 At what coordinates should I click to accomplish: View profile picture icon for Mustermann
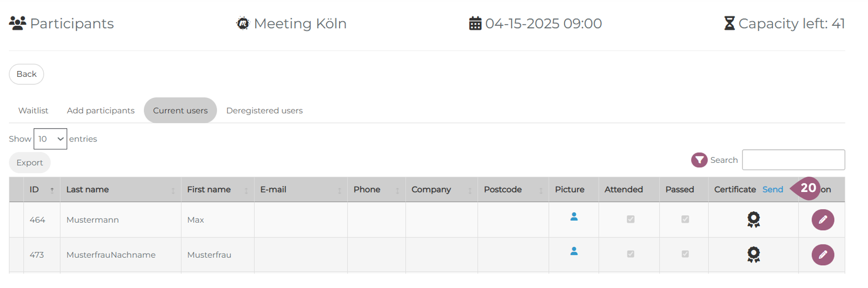(574, 217)
